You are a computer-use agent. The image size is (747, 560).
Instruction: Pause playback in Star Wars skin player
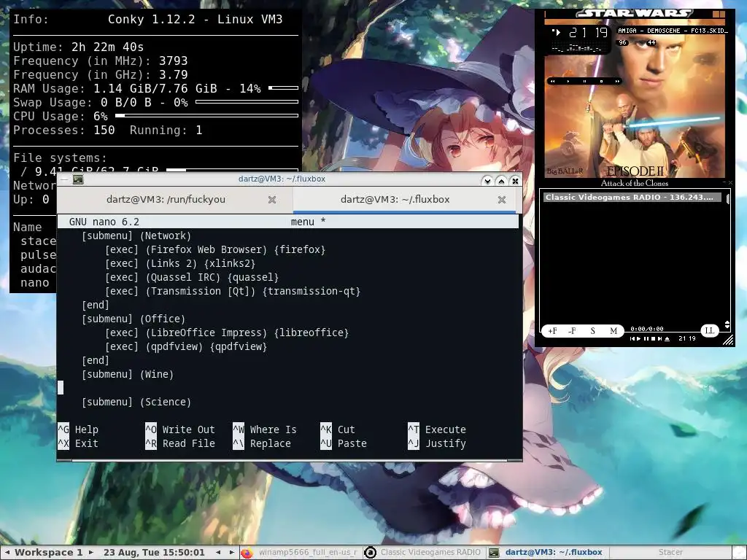pos(584,82)
